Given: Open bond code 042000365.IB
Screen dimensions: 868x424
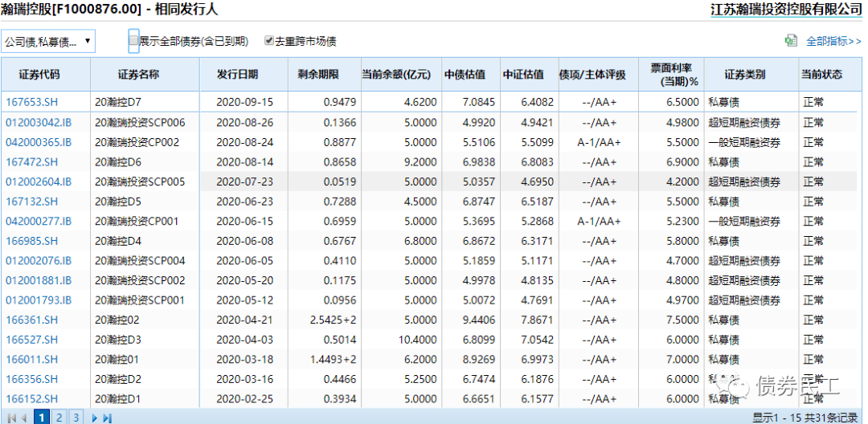Looking at the screenshot, I should point(39,142).
